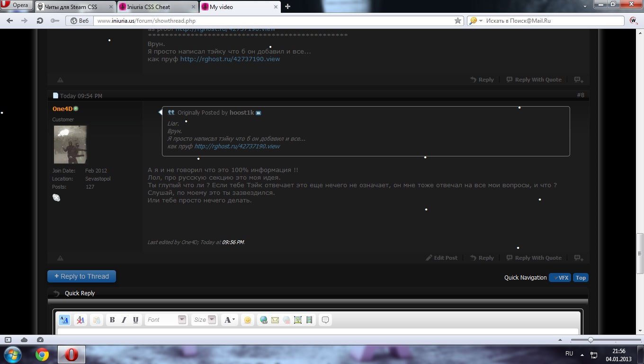Viewport: 644px width, 364px height.
Task: Click the + Reply to Thread button
Action: point(81,276)
